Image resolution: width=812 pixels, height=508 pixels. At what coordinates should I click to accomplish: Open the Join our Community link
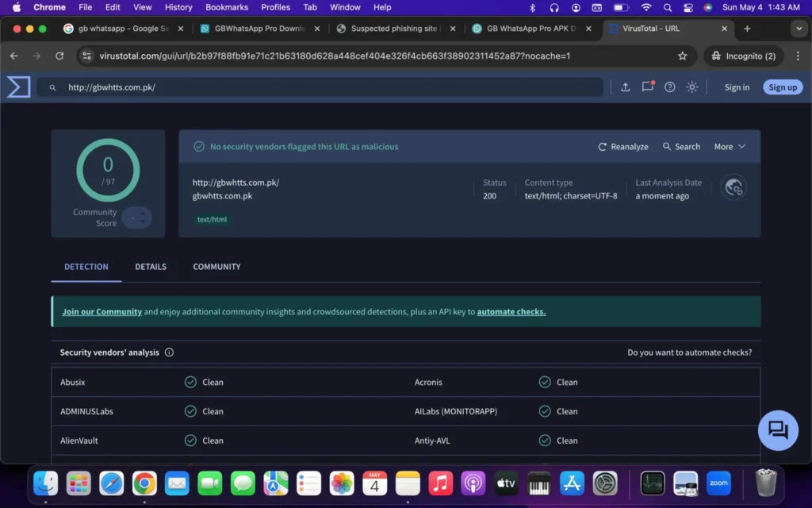click(x=102, y=311)
